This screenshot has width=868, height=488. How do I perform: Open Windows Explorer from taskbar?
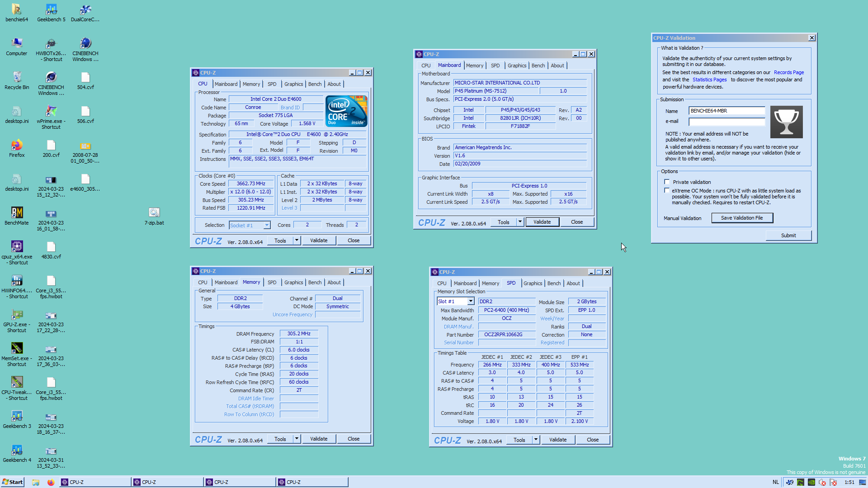[36, 482]
